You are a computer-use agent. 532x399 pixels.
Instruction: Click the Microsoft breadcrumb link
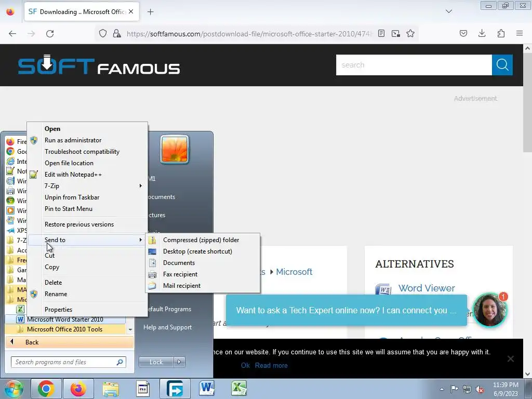294,272
